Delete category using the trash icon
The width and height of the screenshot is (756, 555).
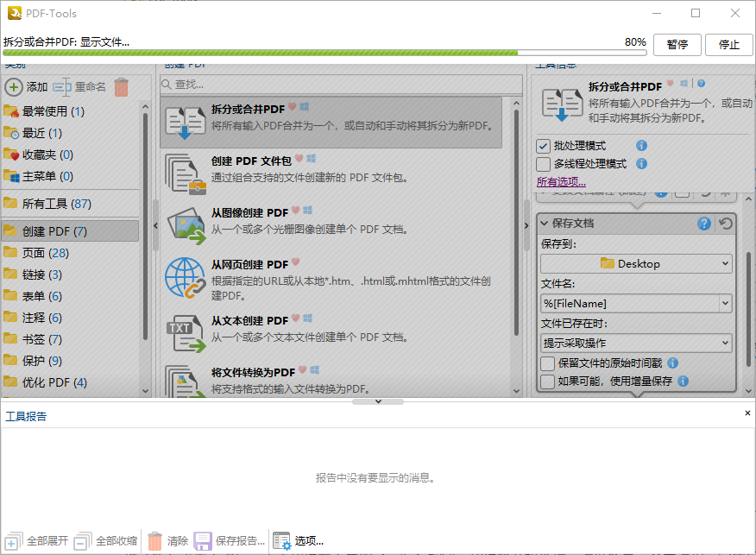coord(121,87)
